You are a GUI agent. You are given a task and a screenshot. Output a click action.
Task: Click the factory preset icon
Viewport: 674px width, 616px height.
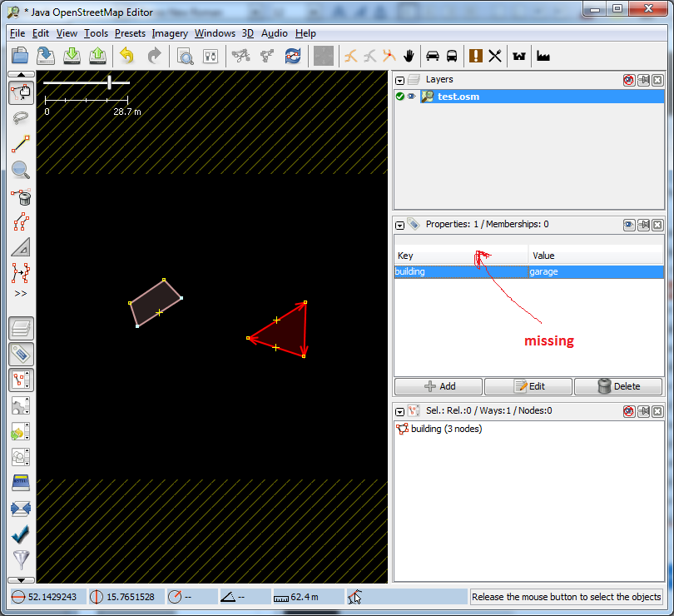[x=543, y=56]
